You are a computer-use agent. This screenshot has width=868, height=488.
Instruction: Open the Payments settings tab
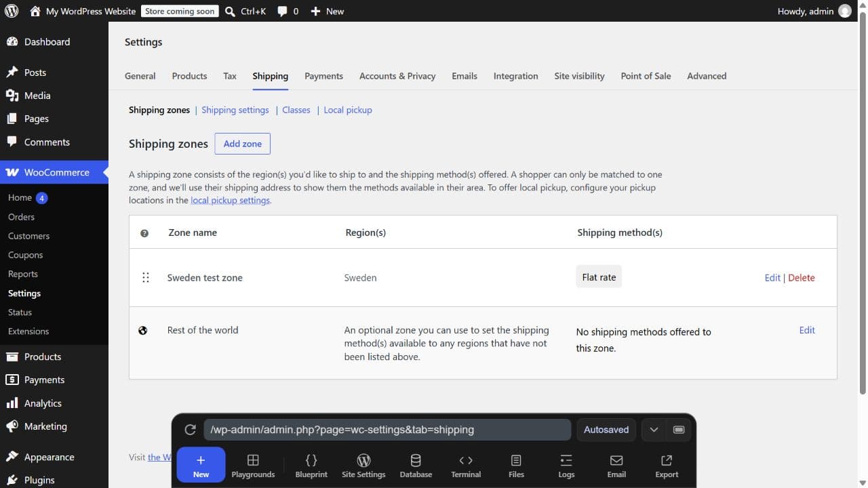[323, 76]
